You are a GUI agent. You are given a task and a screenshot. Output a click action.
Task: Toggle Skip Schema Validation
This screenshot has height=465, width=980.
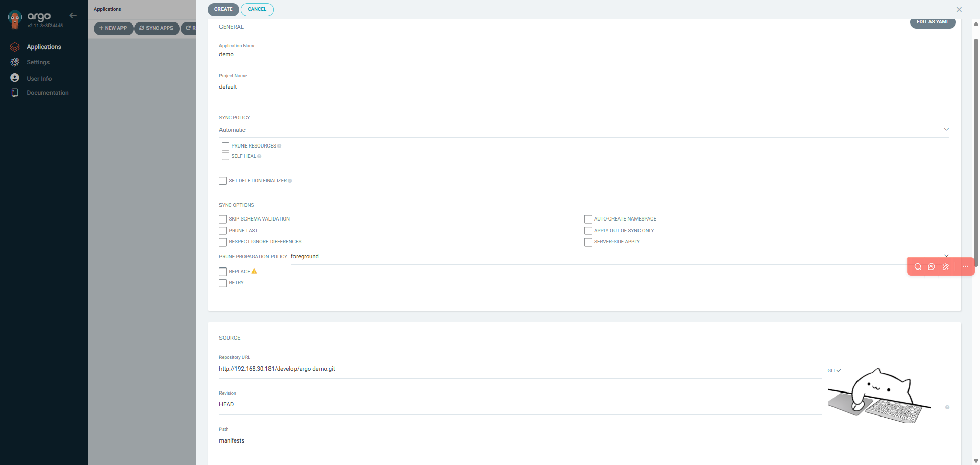tap(223, 219)
